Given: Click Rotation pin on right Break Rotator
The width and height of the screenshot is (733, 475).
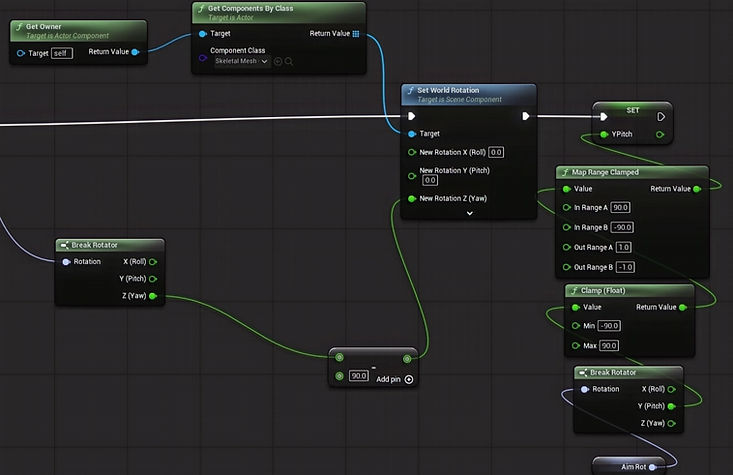Looking at the screenshot, I should pos(585,389).
